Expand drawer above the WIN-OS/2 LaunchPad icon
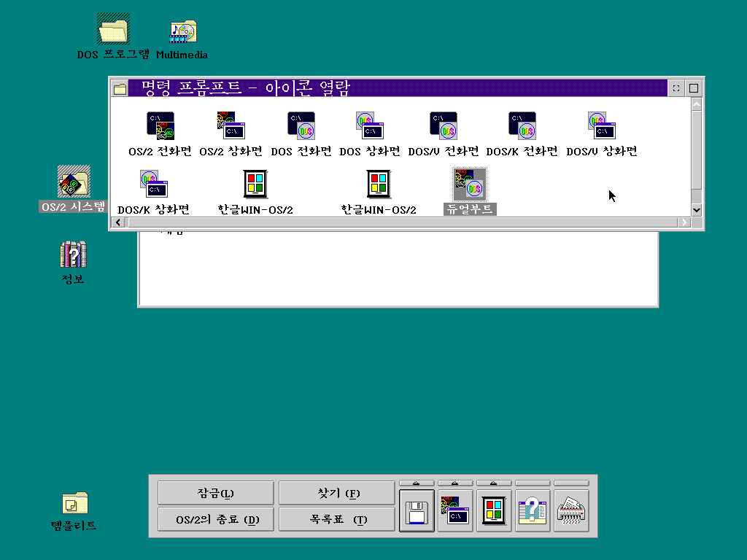747x560 pixels. tap(494, 483)
